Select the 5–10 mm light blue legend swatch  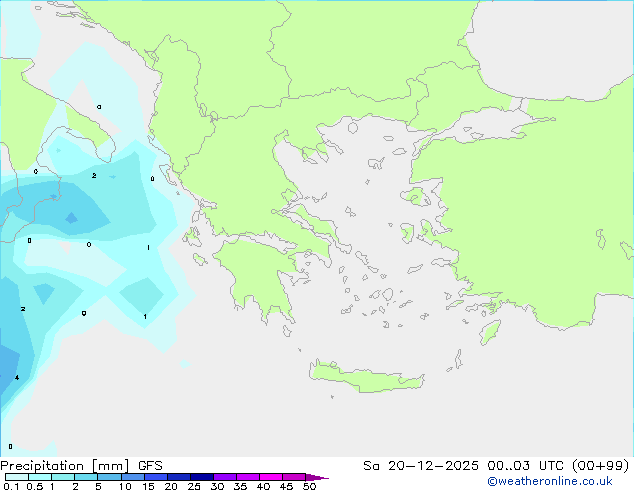click(x=109, y=477)
